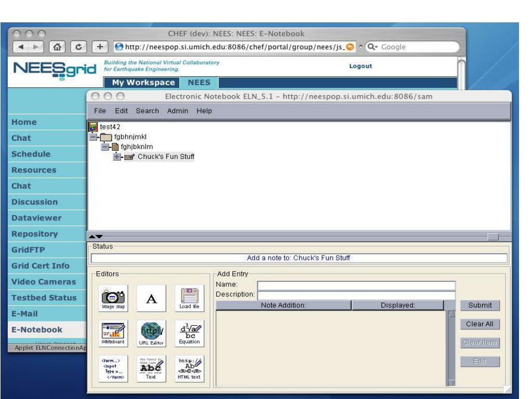Click the Description input field
The image size is (532, 399).
pos(356,295)
